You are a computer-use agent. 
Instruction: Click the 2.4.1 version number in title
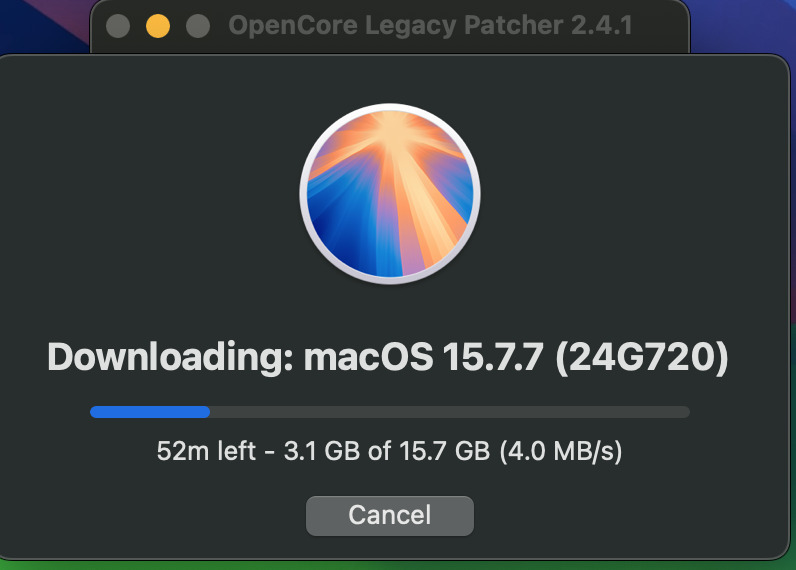602,25
